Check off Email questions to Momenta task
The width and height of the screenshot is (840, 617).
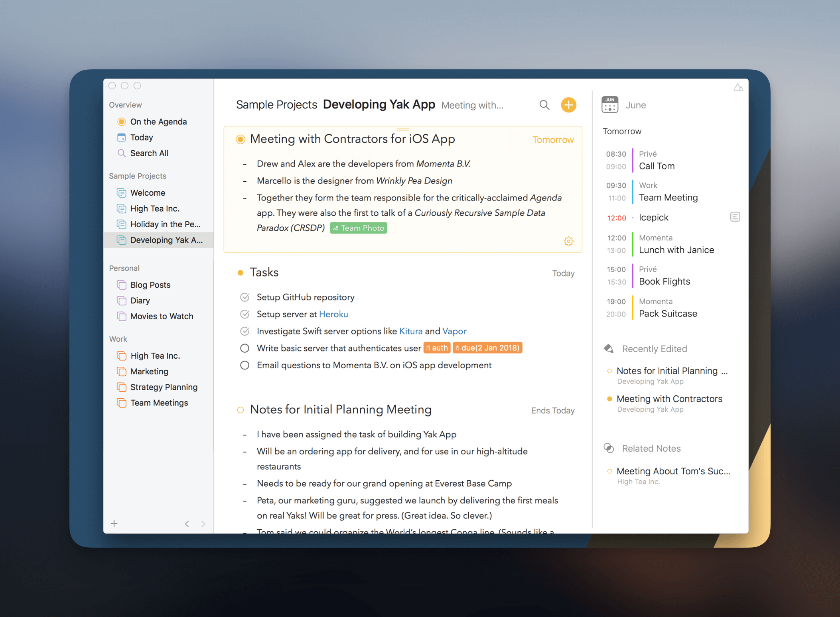(x=245, y=365)
